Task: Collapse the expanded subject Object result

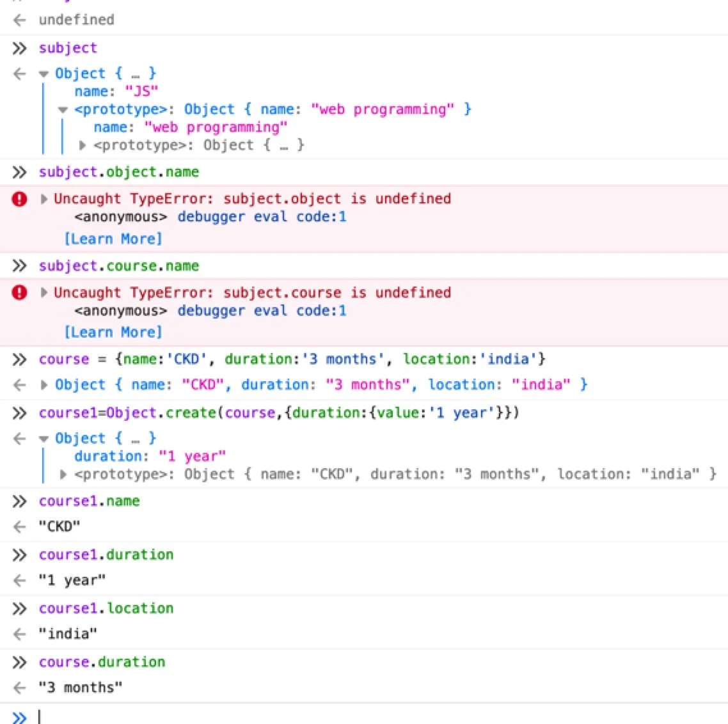Action: pos(42,74)
